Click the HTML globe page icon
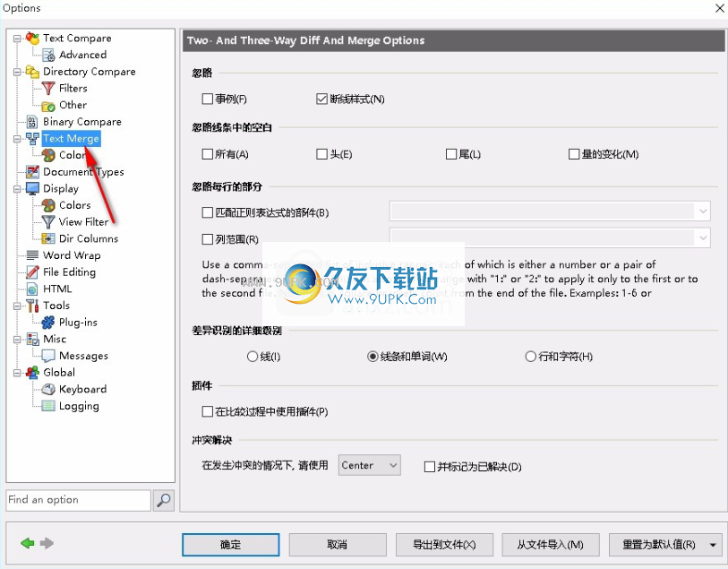This screenshot has width=728, height=569. (32, 289)
